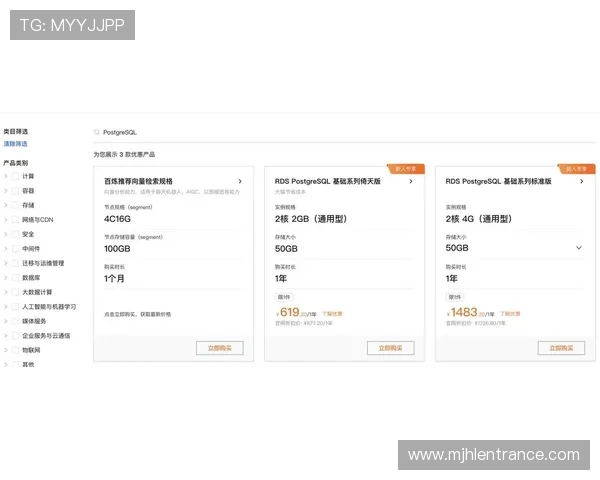
Task: Click the 百炼推荐向量检索规格 card title
Action: [139, 181]
